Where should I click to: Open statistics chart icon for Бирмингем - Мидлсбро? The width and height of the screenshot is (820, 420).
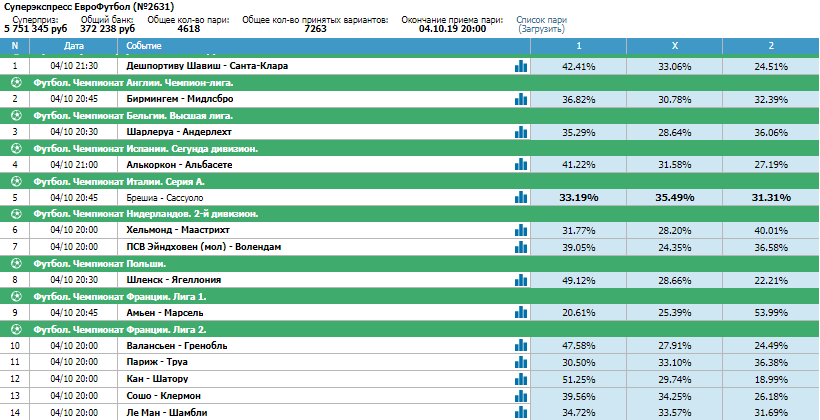[x=521, y=99]
